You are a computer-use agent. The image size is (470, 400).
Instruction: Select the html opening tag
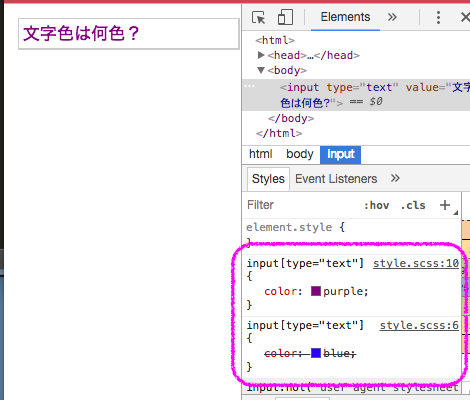[275, 40]
